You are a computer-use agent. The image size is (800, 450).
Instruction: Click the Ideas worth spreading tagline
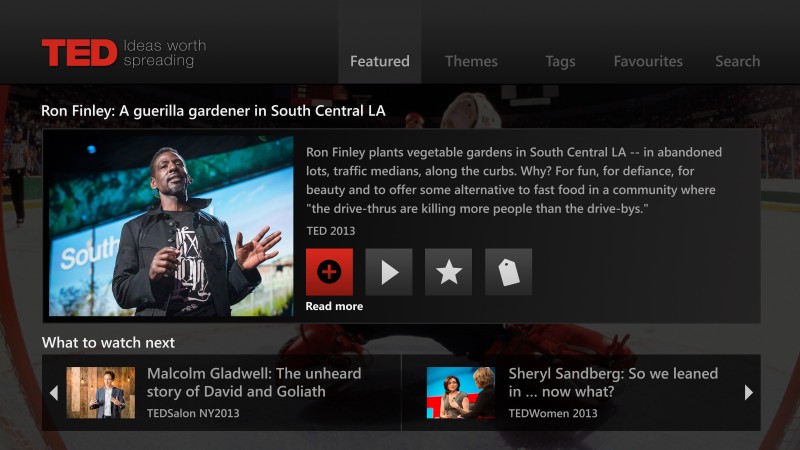tap(165, 53)
